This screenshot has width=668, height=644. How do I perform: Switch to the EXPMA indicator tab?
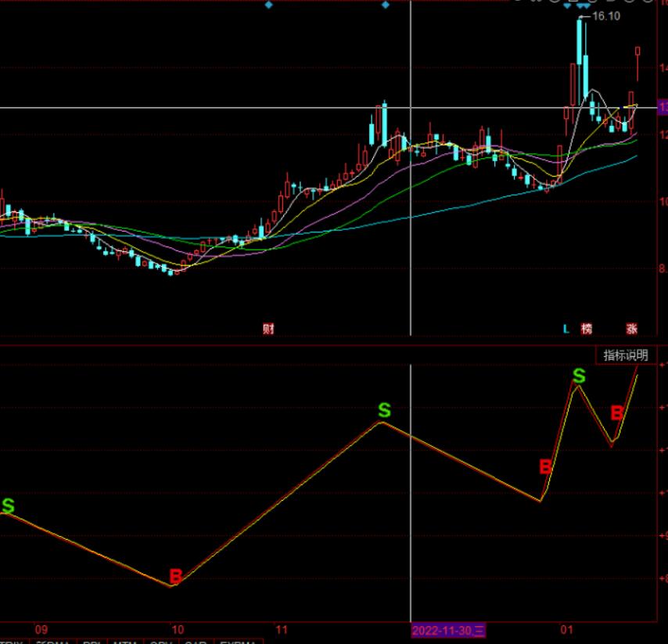tap(238, 642)
